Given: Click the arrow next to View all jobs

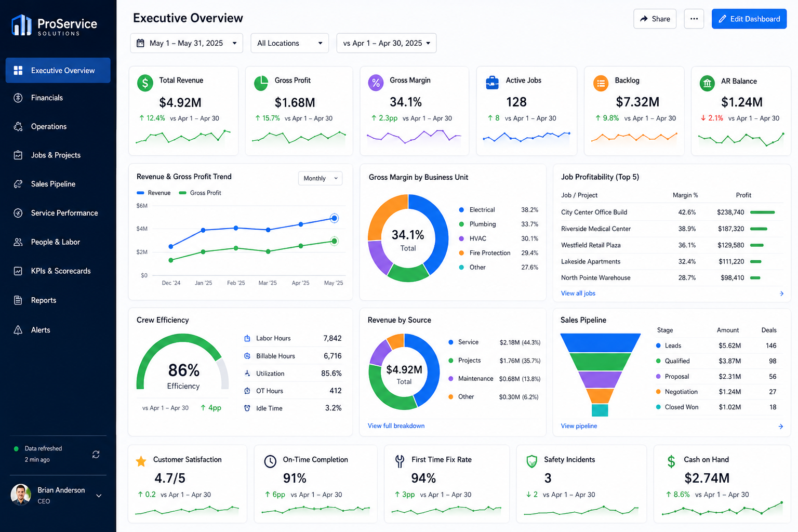Looking at the screenshot, I should pos(782,294).
